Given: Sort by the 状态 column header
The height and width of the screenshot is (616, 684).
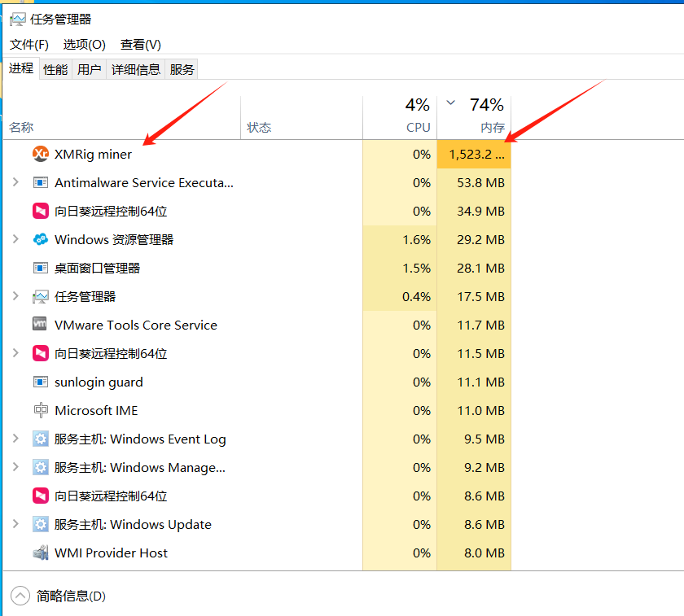Looking at the screenshot, I should pos(301,118).
